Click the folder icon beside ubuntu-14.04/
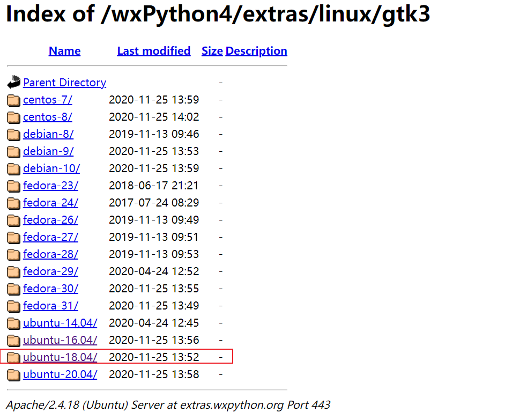This screenshot has width=512, height=420. point(14,323)
